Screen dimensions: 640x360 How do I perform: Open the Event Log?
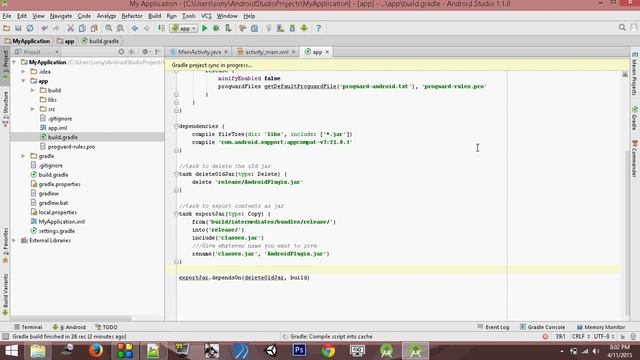(x=493, y=327)
